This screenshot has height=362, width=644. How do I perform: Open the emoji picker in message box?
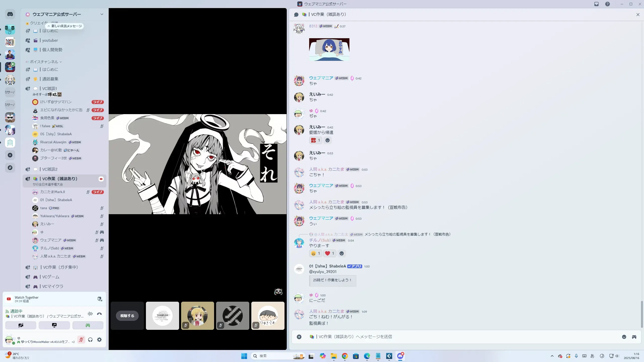coord(624,337)
